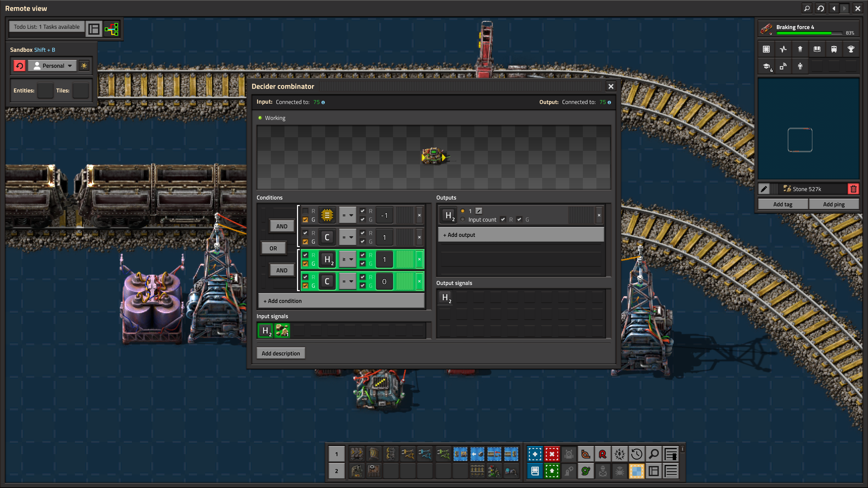Select the rail signal quickbar item
Screen dimensions: 868x488
coord(494,471)
